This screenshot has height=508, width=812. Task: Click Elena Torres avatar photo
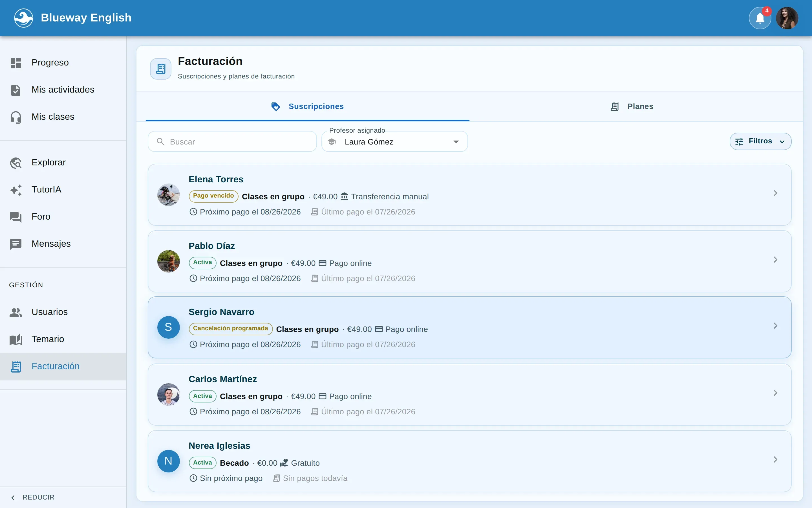pos(168,194)
